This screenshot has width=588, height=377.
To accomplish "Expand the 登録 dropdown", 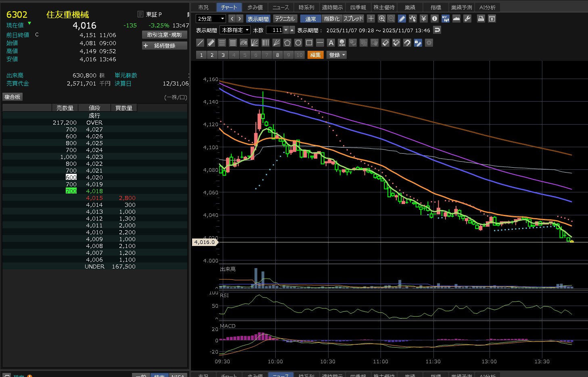I will pos(337,55).
